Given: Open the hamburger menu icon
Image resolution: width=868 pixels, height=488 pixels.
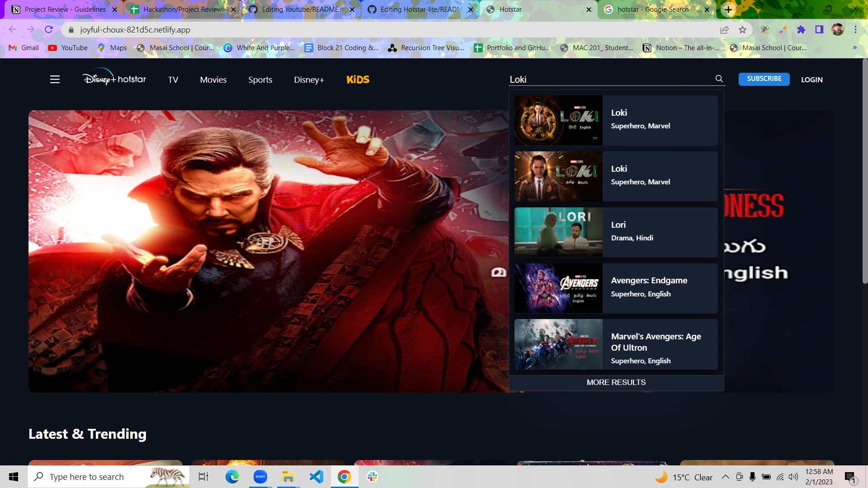Looking at the screenshot, I should pyautogui.click(x=55, y=80).
